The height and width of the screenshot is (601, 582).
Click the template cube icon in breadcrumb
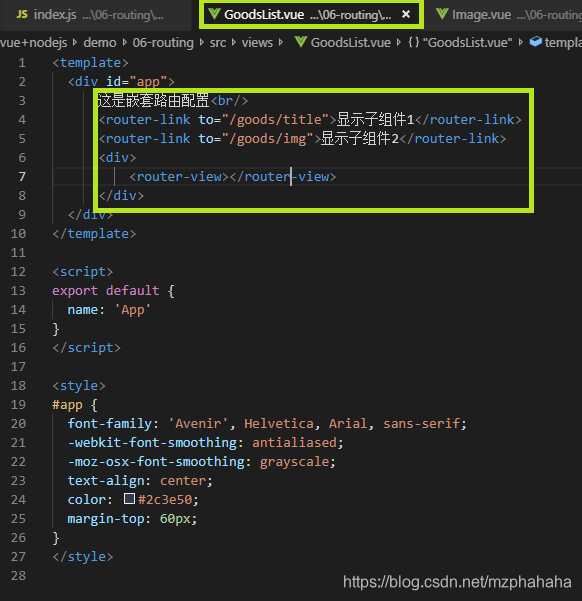536,42
